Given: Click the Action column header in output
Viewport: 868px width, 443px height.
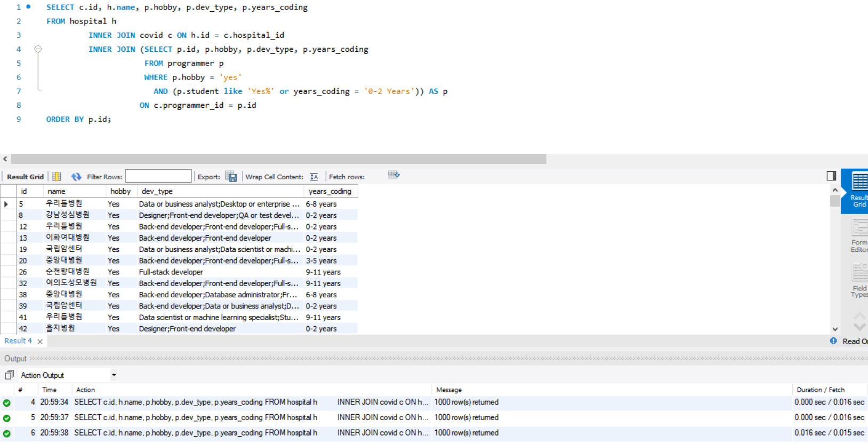Looking at the screenshot, I should coord(86,390).
